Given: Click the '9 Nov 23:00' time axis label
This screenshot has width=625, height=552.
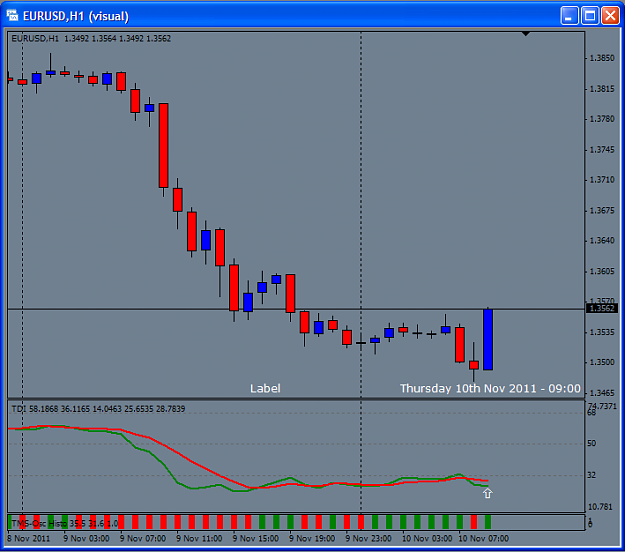Looking at the screenshot, I should pos(368,538).
